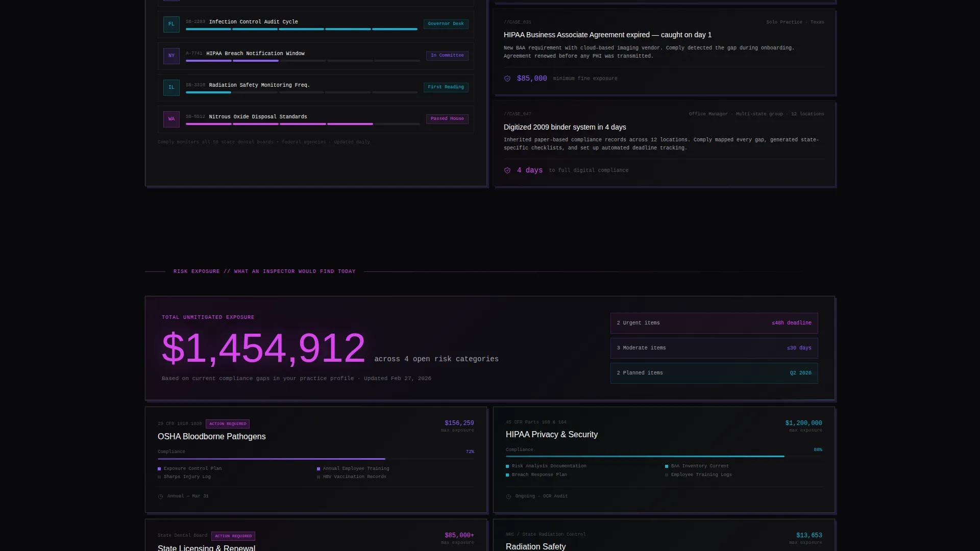The height and width of the screenshot is (551, 980).
Task: Click the WA state badge icon
Action: tap(171, 119)
